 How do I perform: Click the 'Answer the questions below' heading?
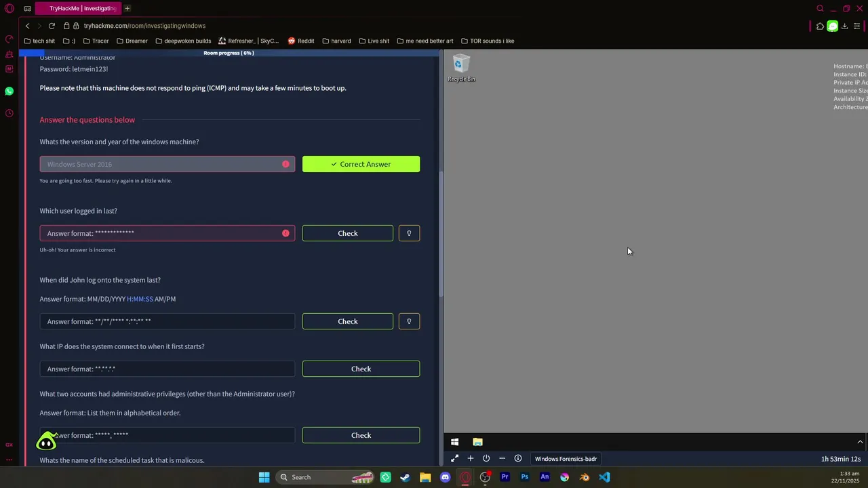(87, 120)
